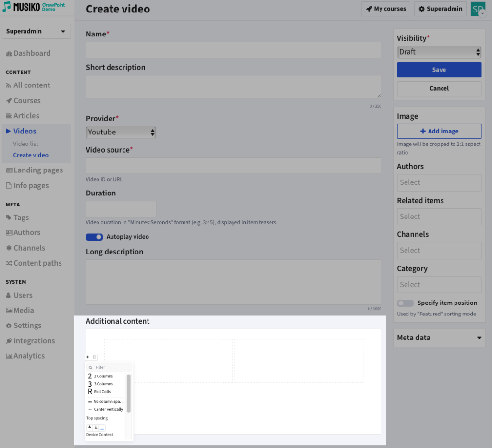The height and width of the screenshot is (448, 492).
Task: Click the Save button
Action: click(439, 70)
